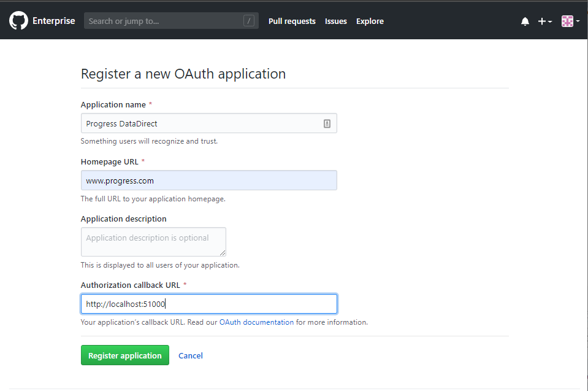Screen dimensions: 588x391
Task: Open the plus create-new dropdown
Action: [x=545, y=21]
